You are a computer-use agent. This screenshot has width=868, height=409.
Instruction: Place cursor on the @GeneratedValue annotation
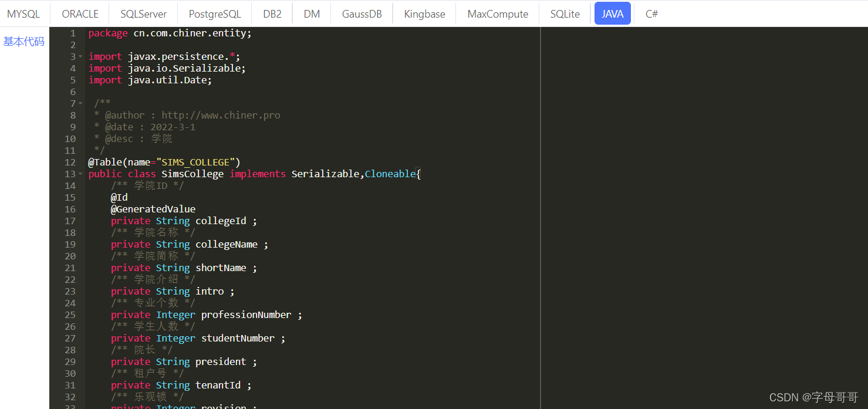(x=153, y=209)
